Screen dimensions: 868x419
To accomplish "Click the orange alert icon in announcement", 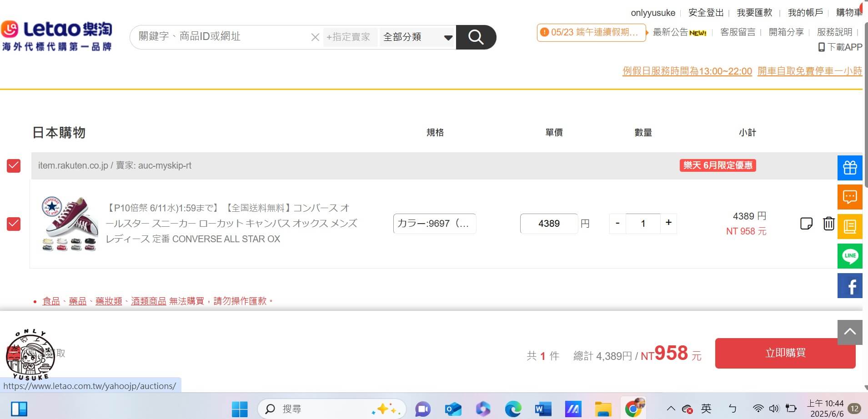I will (544, 32).
